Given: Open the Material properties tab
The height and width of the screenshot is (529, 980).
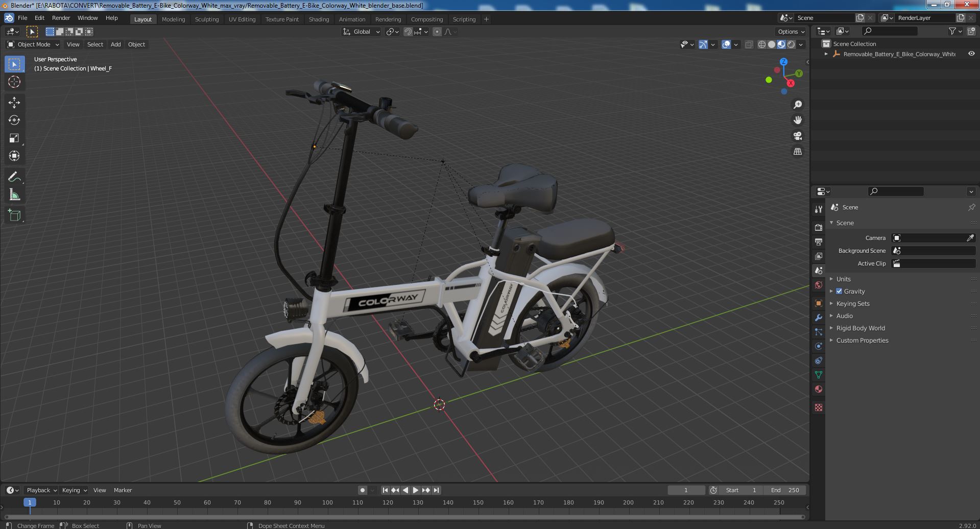Looking at the screenshot, I should pos(819,389).
